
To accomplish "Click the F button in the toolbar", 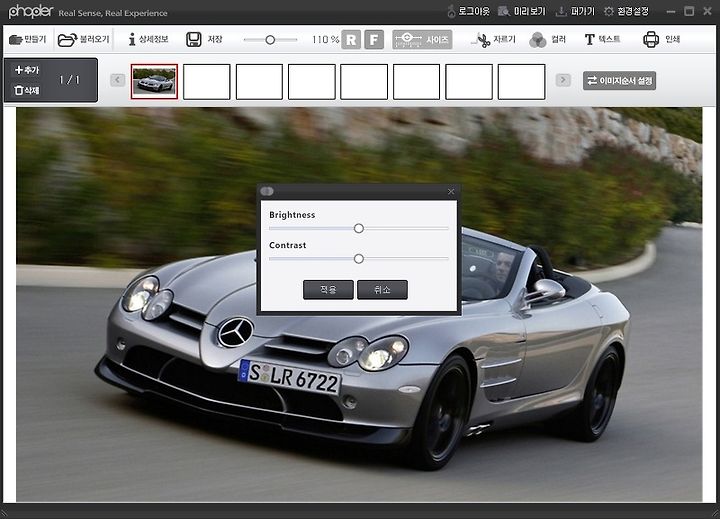I will 374,40.
